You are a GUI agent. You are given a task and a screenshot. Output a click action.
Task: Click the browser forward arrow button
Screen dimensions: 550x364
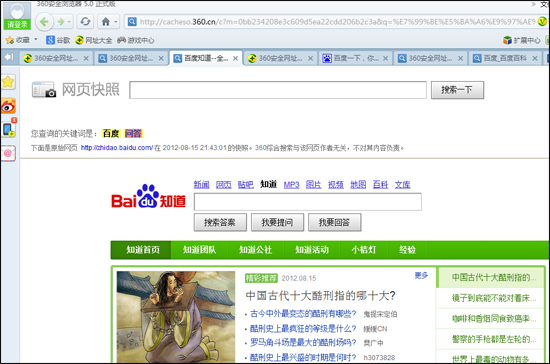click(x=61, y=22)
